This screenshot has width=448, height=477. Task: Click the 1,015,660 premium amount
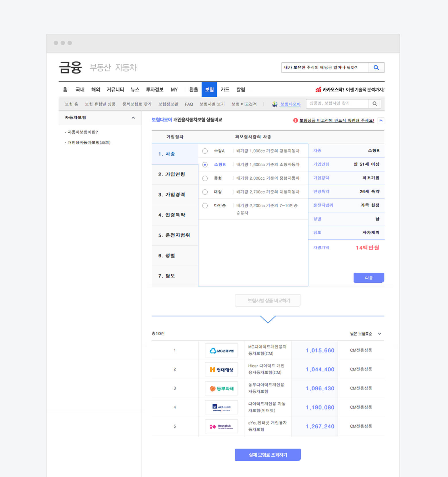[320, 350]
